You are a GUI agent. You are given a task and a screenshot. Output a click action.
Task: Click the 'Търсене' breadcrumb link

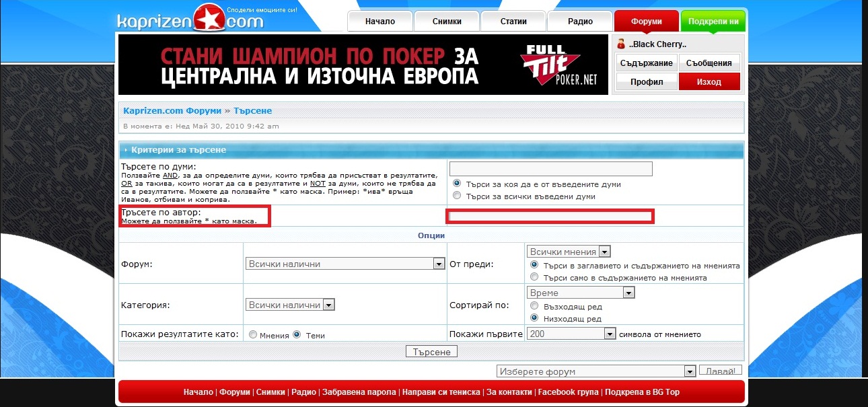(252, 110)
